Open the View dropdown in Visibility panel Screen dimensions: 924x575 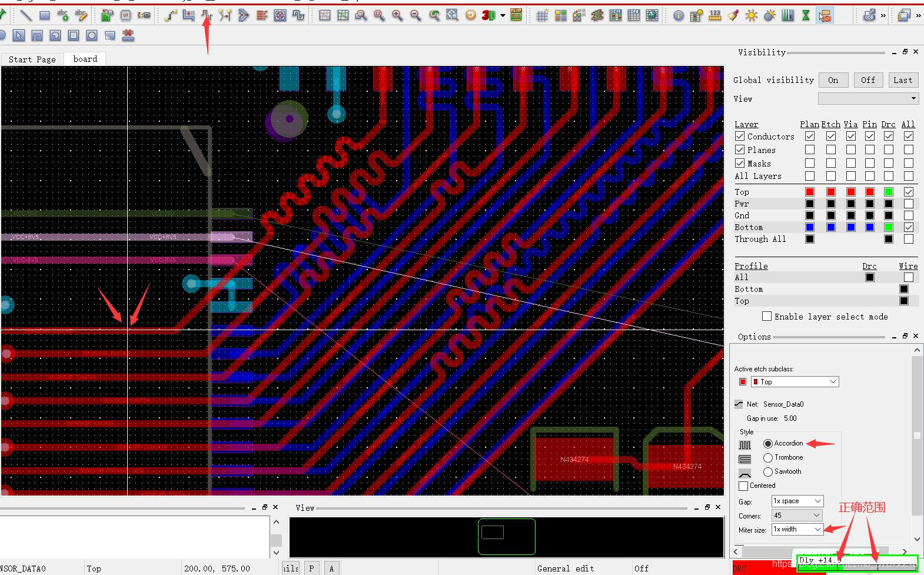coord(868,98)
